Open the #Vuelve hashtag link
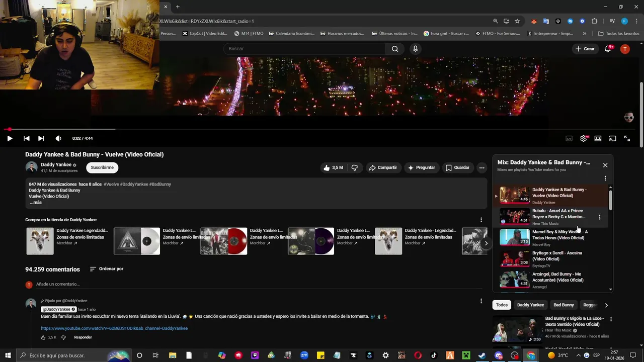 111,184
